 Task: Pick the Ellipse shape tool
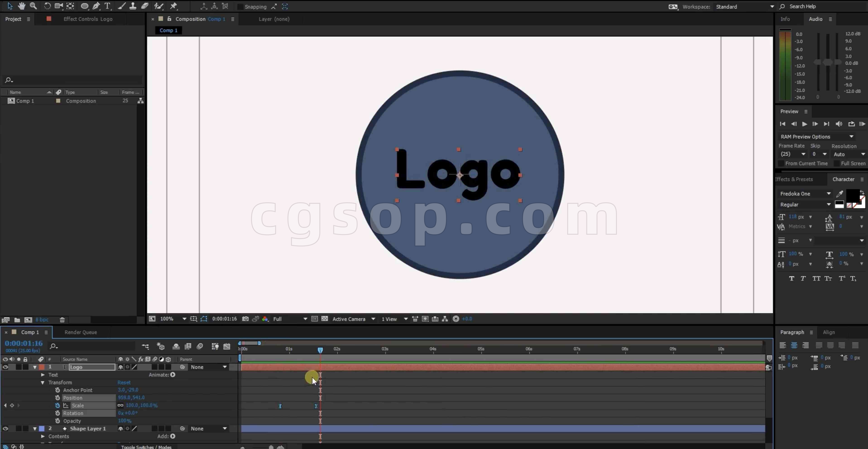click(85, 6)
